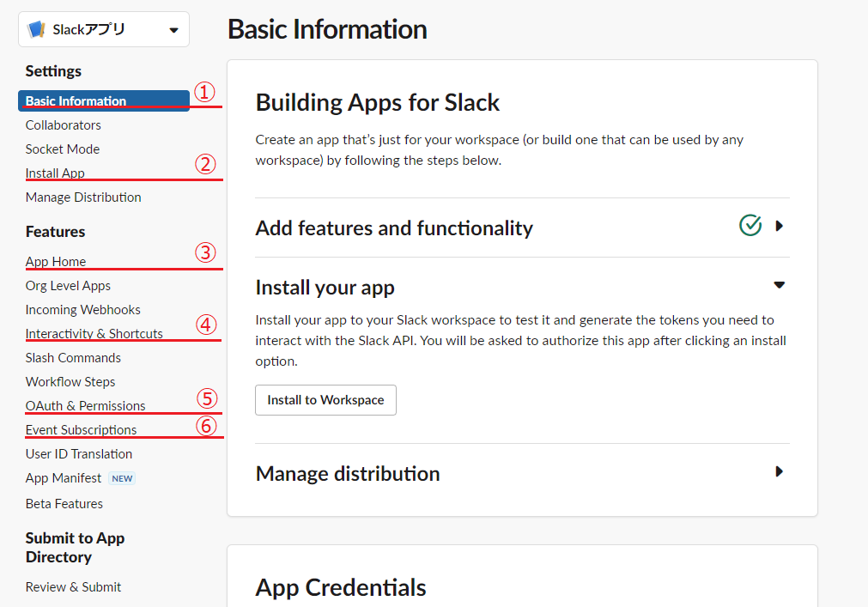Open Manage Distribution in the sidebar
The height and width of the screenshot is (607, 868).
pos(83,197)
